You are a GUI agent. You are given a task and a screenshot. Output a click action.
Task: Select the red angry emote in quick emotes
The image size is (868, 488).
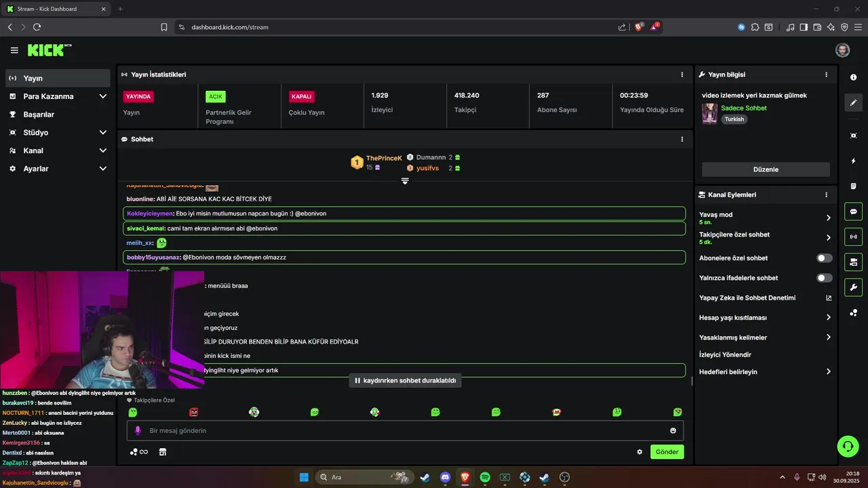pos(194,412)
